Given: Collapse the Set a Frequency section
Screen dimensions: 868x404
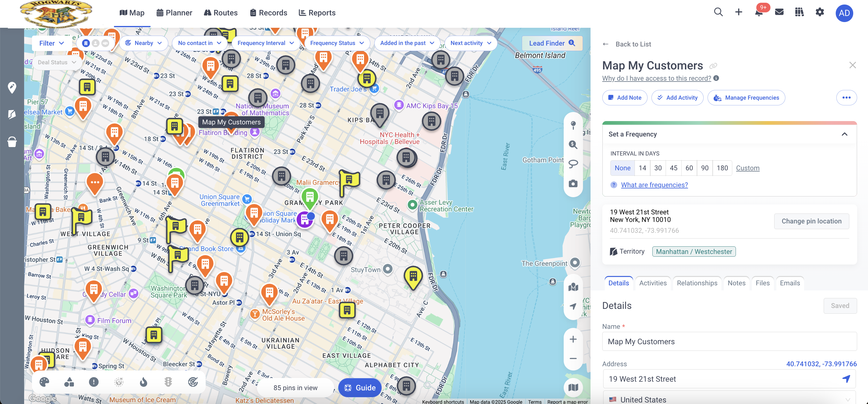Looking at the screenshot, I should click(844, 134).
